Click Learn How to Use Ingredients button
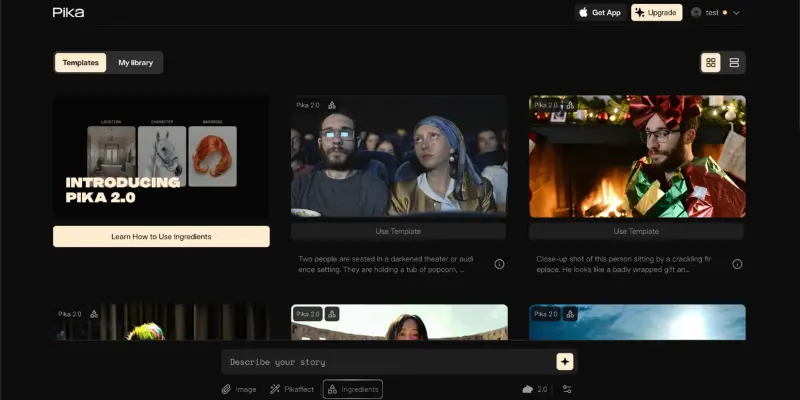Viewport: 800px width, 400px height. (x=161, y=237)
